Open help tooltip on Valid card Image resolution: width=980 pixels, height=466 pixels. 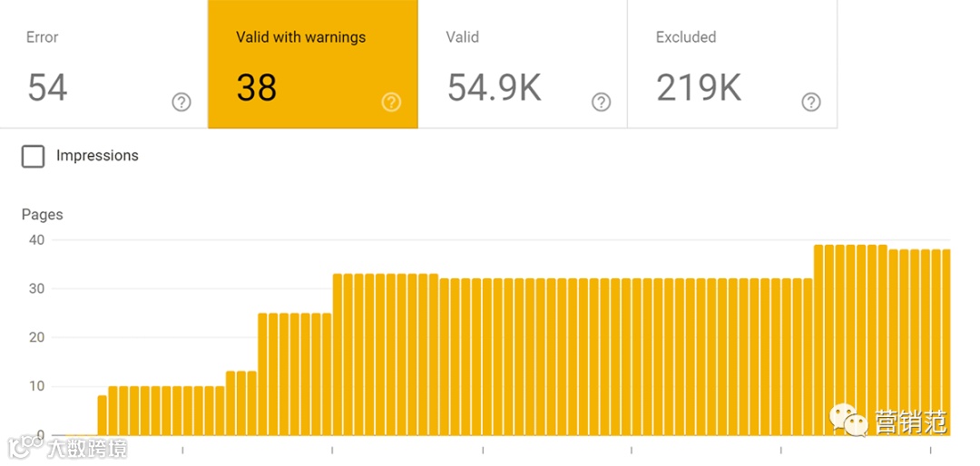[601, 102]
